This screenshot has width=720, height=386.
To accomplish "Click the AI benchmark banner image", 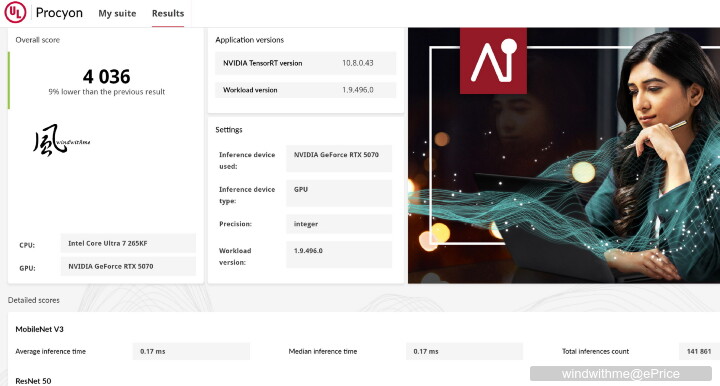I will pyautogui.click(x=564, y=155).
